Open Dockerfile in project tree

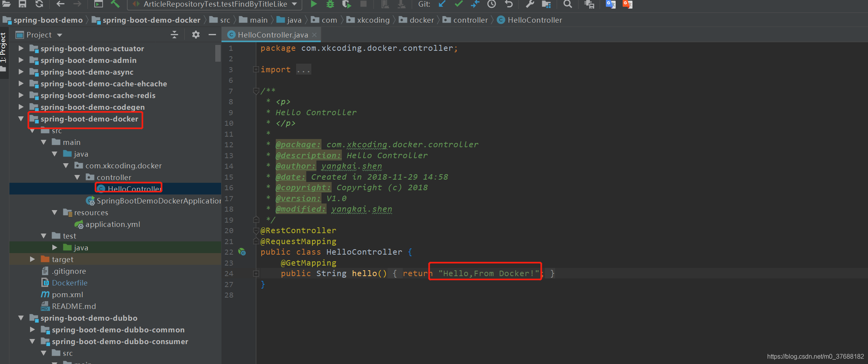[x=70, y=283]
